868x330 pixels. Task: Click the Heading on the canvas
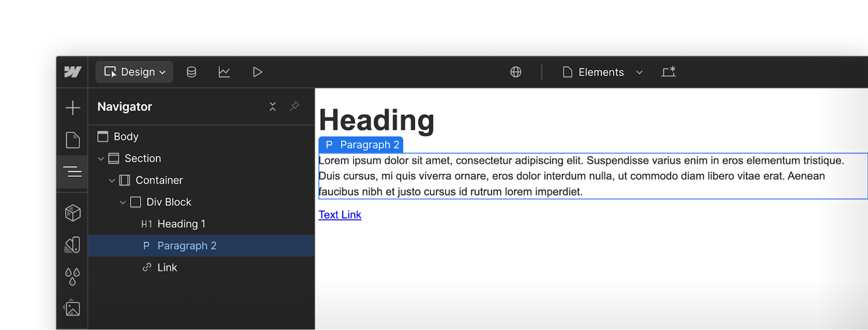click(x=376, y=120)
